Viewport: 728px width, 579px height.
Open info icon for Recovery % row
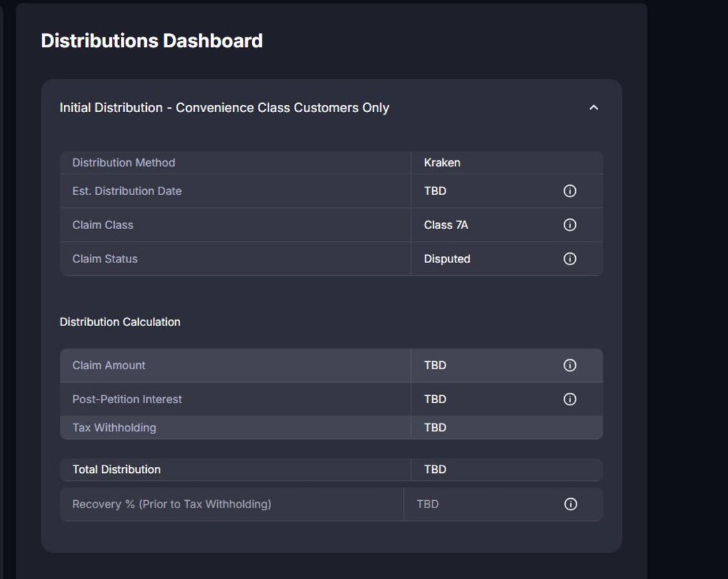coord(570,504)
